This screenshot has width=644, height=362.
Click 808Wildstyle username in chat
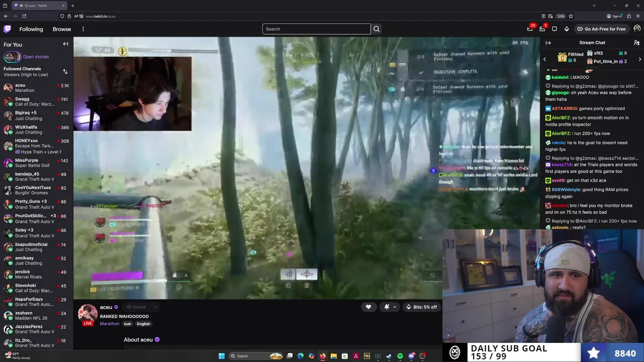tap(566, 190)
